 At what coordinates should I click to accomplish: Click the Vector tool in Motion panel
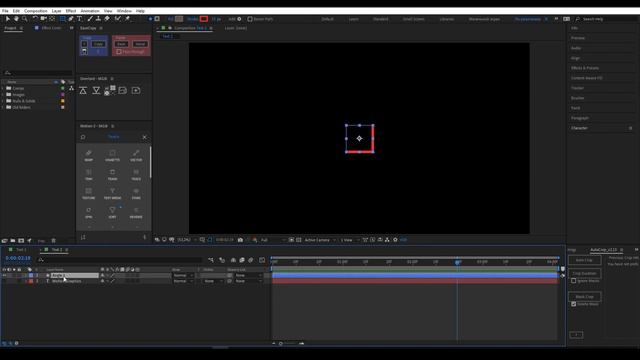click(136, 156)
